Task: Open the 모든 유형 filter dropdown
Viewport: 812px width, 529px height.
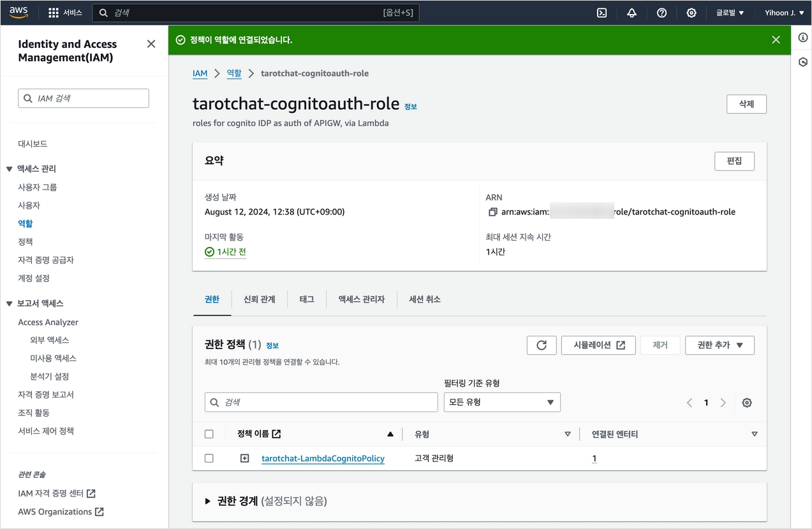Action: [x=502, y=402]
